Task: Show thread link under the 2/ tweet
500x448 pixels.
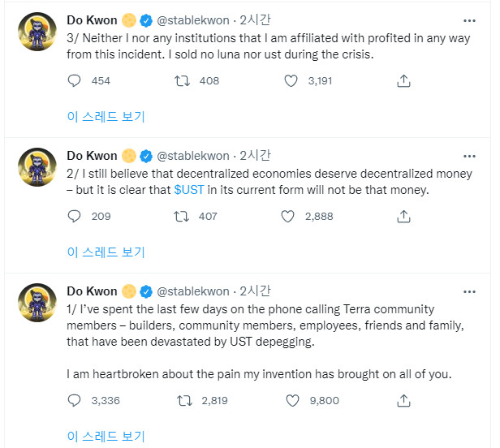Action: 106,252
